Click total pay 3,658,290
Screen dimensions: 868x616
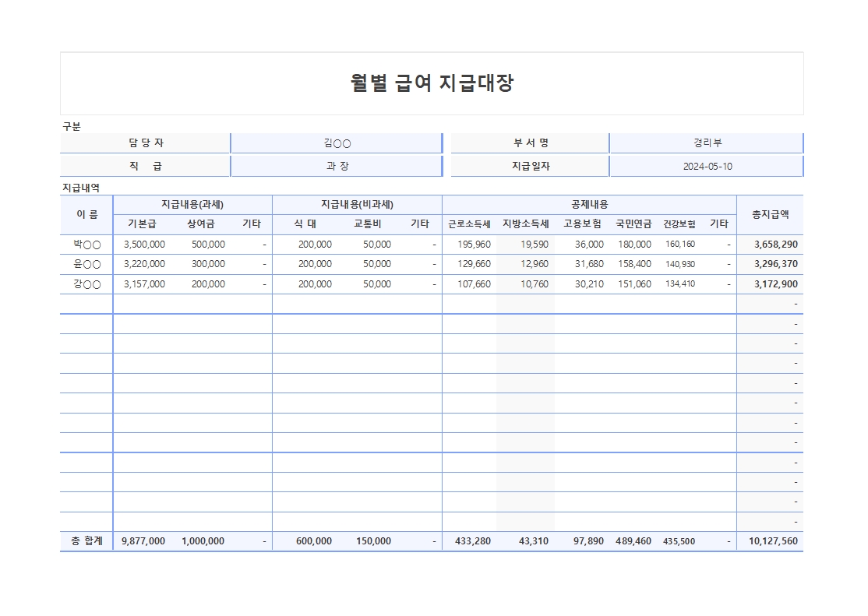[775, 245]
